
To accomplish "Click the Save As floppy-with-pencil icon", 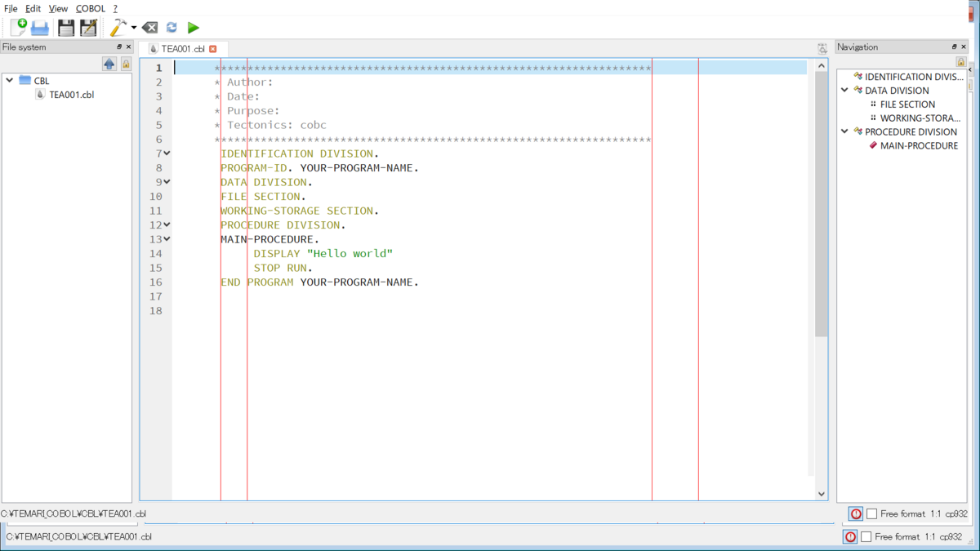I will point(88,28).
